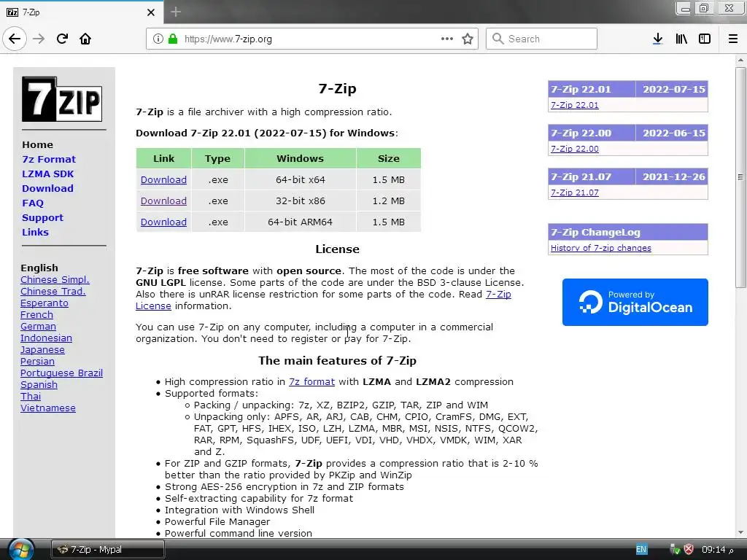This screenshot has height=560, width=747.
Task: Open a new tab with the plus button
Action: (x=176, y=12)
